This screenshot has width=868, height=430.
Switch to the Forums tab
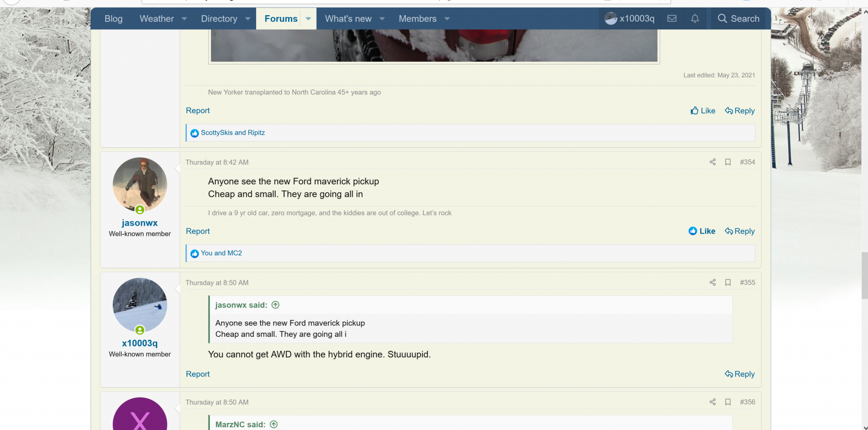pos(280,19)
